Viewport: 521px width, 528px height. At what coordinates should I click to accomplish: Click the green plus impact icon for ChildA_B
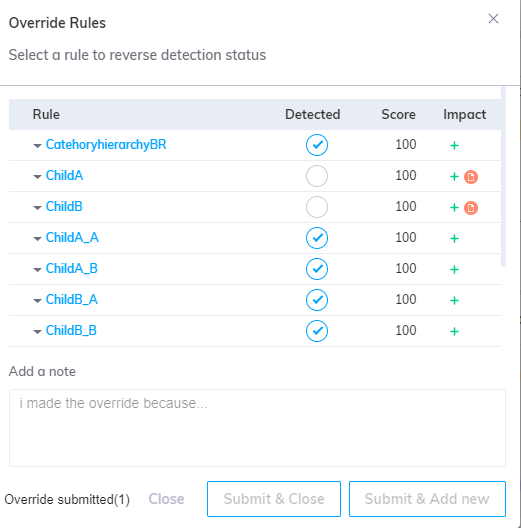(x=454, y=269)
